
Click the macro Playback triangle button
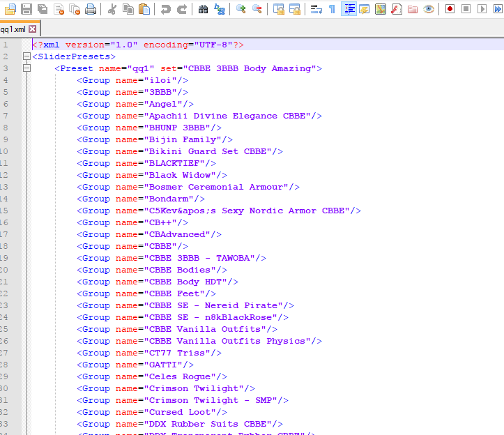(x=482, y=9)
